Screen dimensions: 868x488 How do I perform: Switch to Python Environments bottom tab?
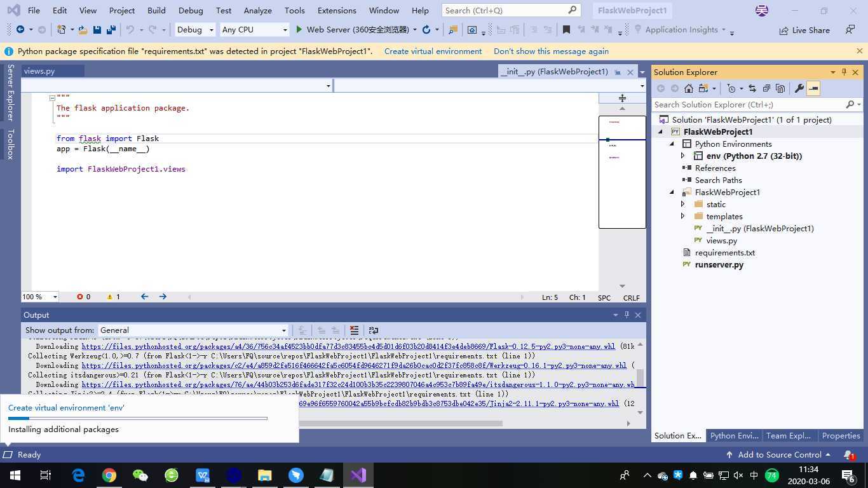[x=734, y=436]
